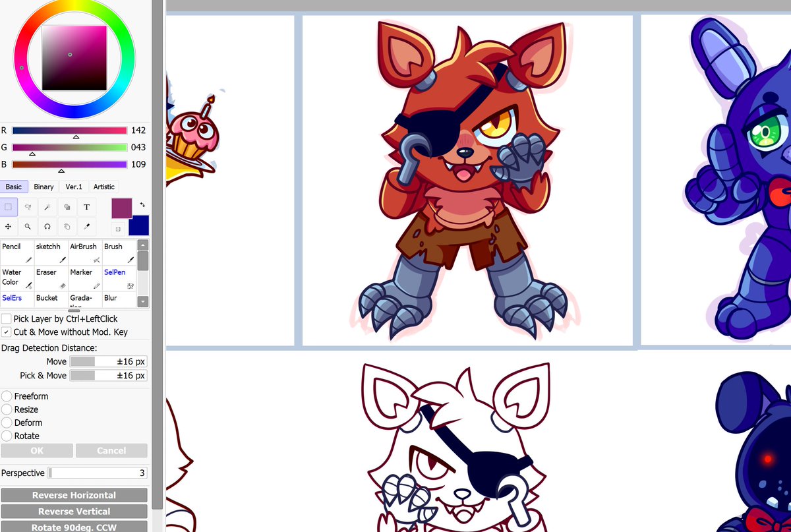The width and height of the screenshot is (791, 532).
Task: Select the Rotate view tool
Action: tap(47, 226)
